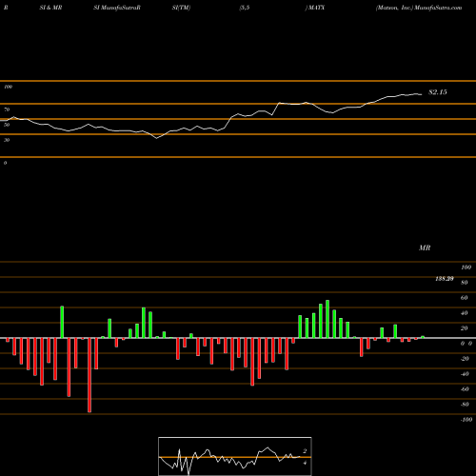Viewport: 476px width, 476px height.
Task: Click the MR axis label -60
Action: tap(465, 389)
